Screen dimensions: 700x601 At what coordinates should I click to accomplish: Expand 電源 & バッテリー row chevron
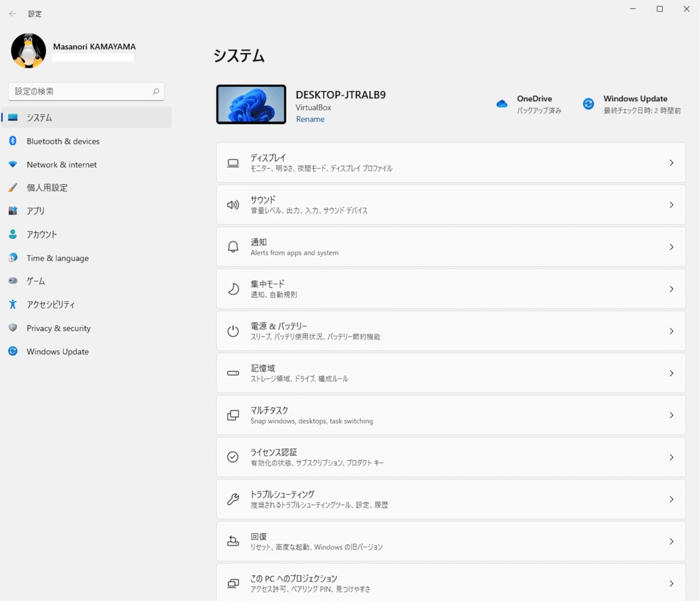tap(671, 331)
